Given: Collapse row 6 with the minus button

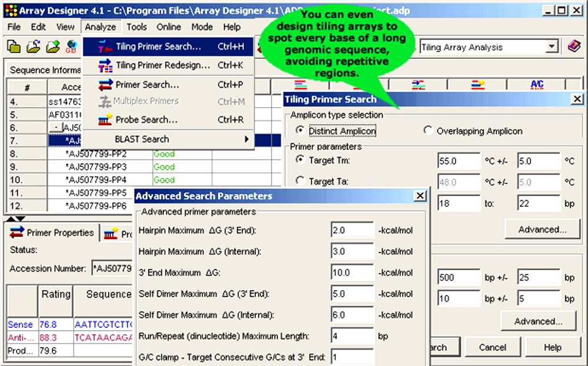Looking at the screenshot, I should click(x=56, y=127).
